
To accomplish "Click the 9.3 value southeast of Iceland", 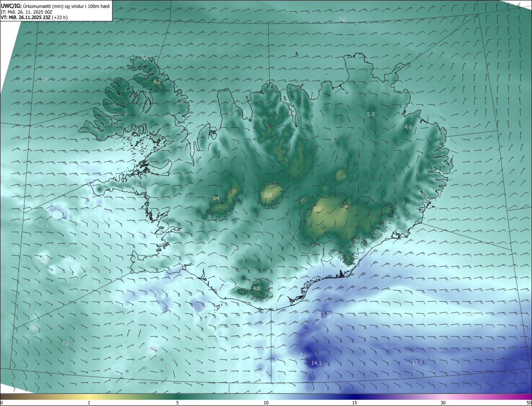I will [x=401, y=301].
